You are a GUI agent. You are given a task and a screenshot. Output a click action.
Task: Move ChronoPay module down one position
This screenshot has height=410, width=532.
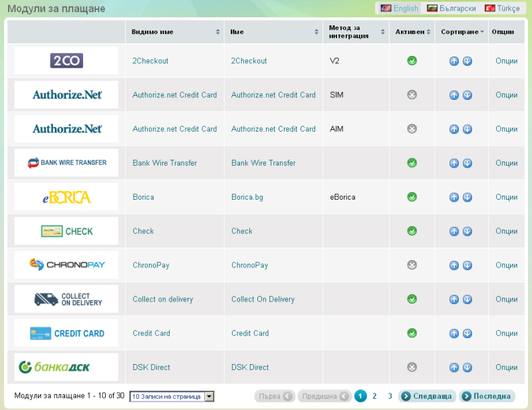click(467, 266)
